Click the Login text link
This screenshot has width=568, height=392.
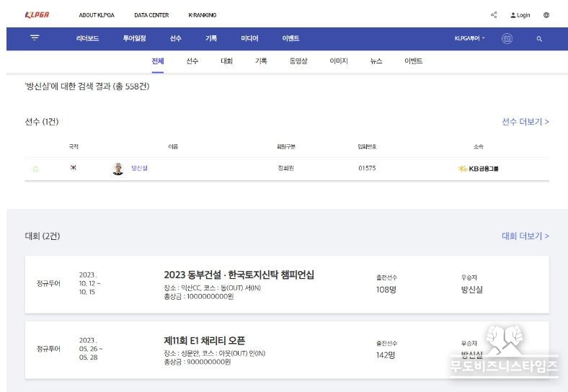[x=523, y=15]
